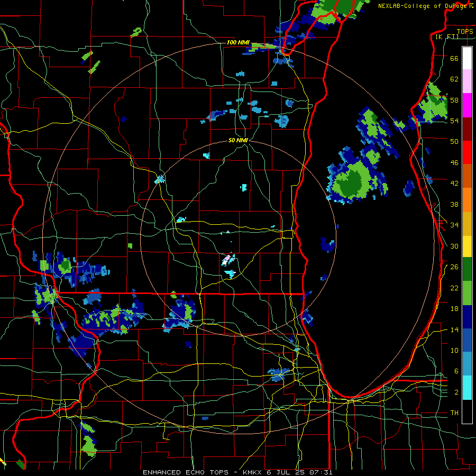Image resolution: width=476 pixels, height=476 pixels.
Task: Click the magenta legend swatch
Action: pos(467,105)
